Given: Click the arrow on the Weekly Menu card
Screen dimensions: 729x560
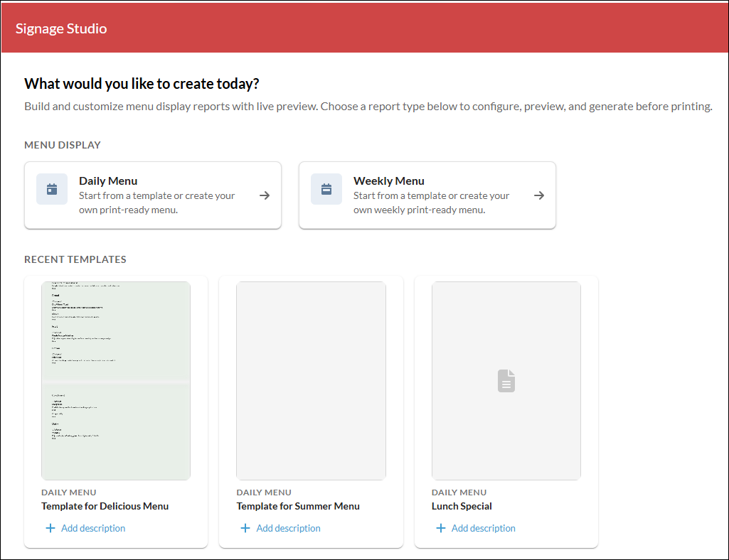Looking at the screenshot, I should point(539,195).
